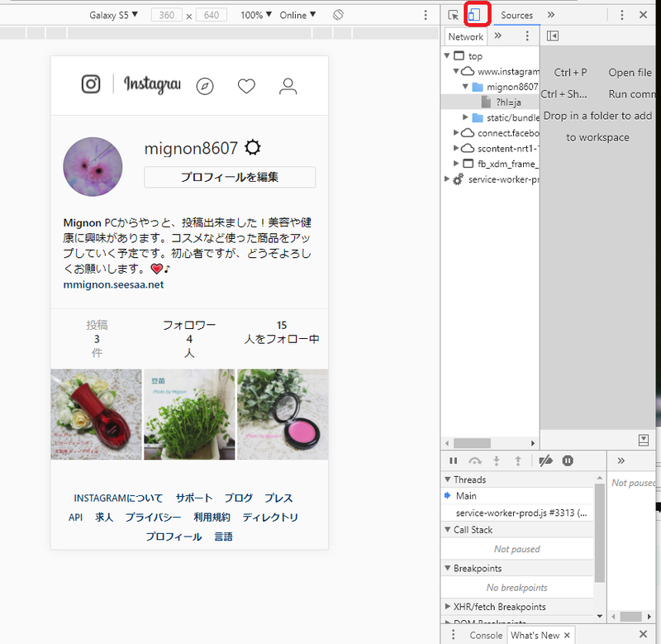Open the Online throttling dropdown
661x644 pixels.
pos(297,15)
